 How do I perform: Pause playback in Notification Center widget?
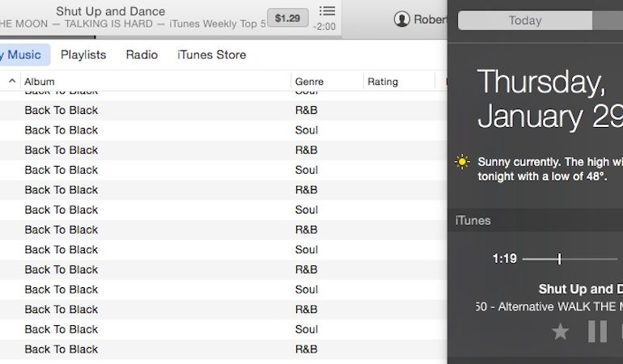(x=597, y=332)
